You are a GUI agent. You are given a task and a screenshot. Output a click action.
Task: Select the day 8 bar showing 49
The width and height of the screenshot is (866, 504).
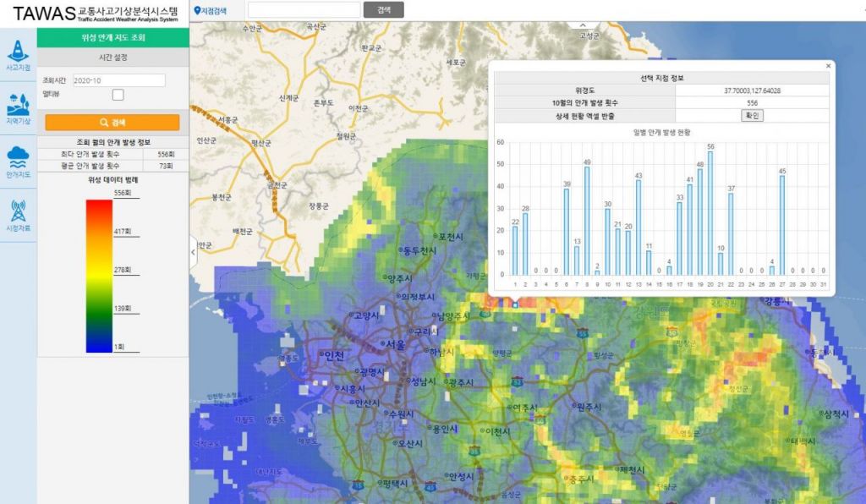587,221
